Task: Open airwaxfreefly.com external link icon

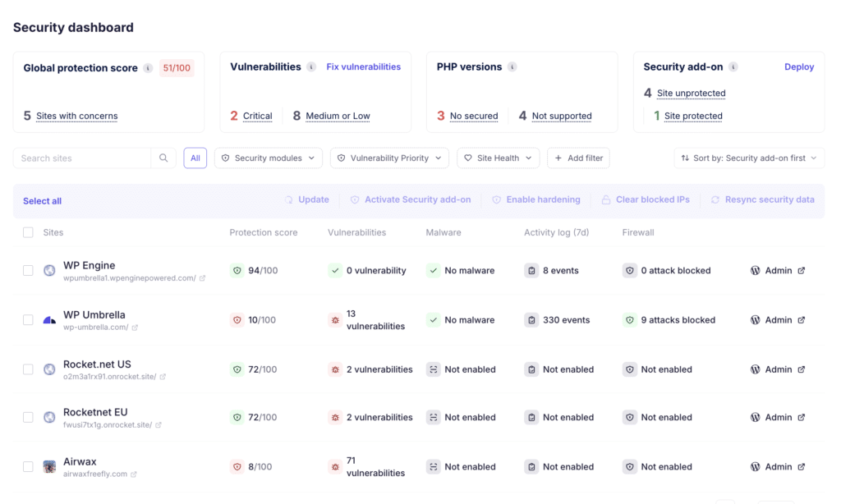Action: 134,474
